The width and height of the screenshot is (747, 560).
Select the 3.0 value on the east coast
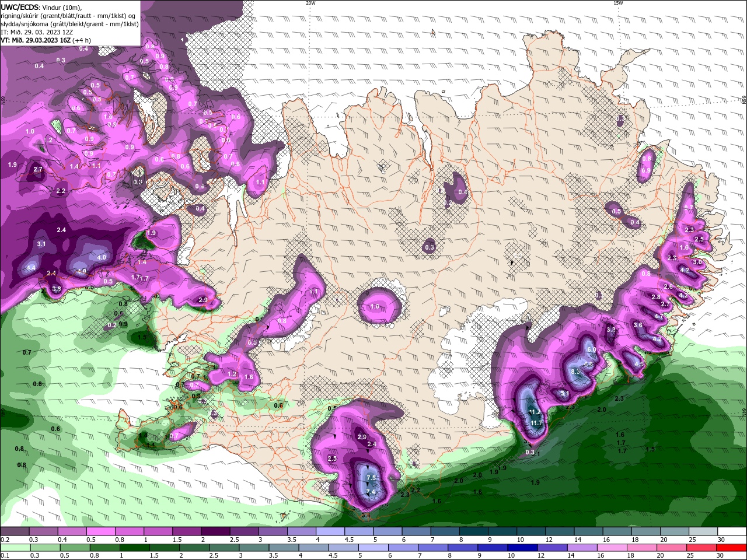pyautogui.click(x=697, y=262)
